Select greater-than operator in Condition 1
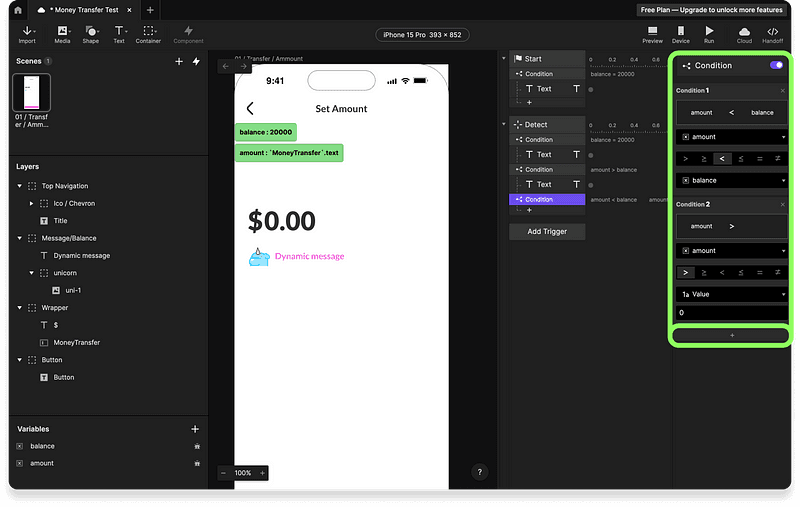 click(x=685, y=159)
